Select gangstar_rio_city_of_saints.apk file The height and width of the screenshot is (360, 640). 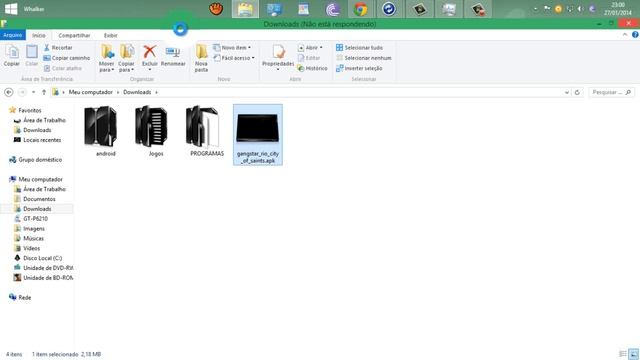258,135
